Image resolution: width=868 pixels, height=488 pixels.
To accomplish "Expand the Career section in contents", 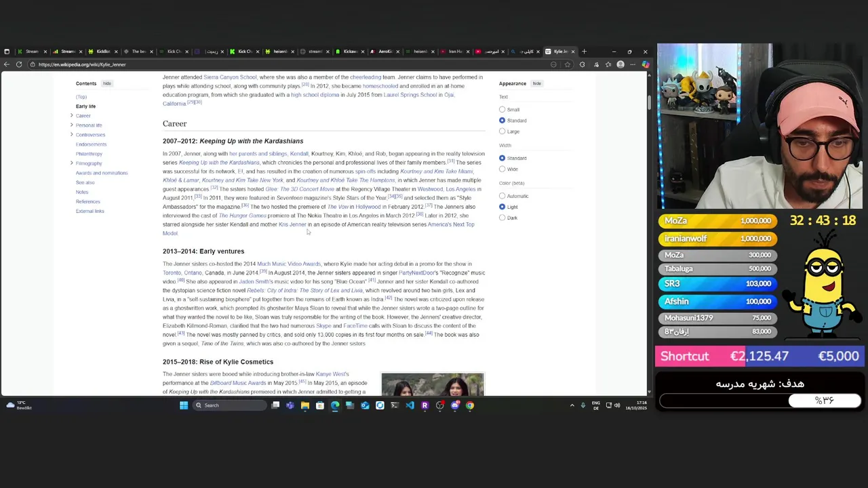I will pos(72,115).
